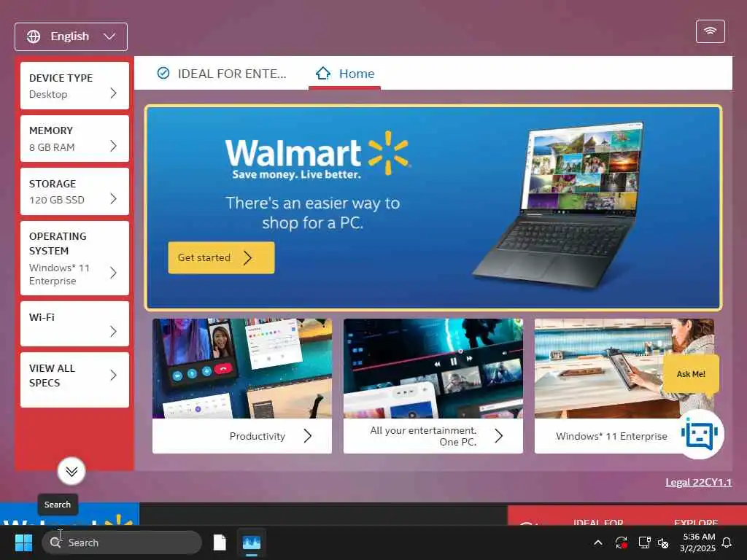The image size is (747, 560).
Task: Open the blank document taskbar icon
Action: tap(220, 542)
